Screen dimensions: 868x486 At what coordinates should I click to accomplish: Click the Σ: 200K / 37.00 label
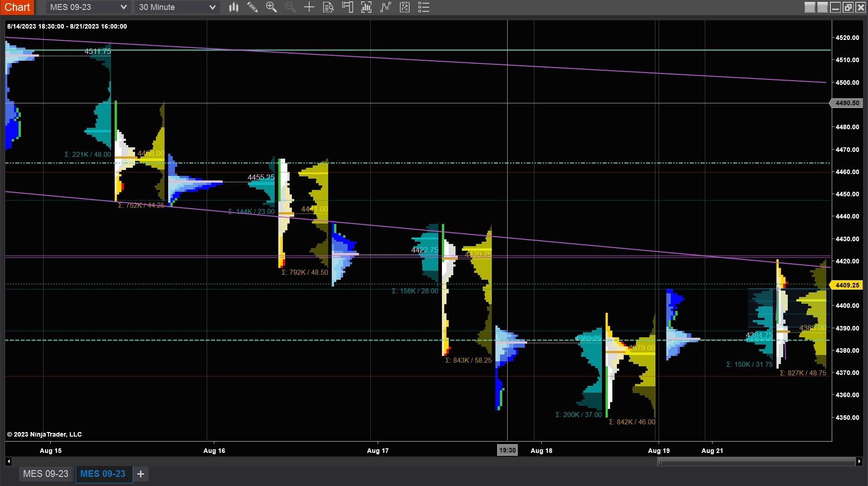[579, 415]
